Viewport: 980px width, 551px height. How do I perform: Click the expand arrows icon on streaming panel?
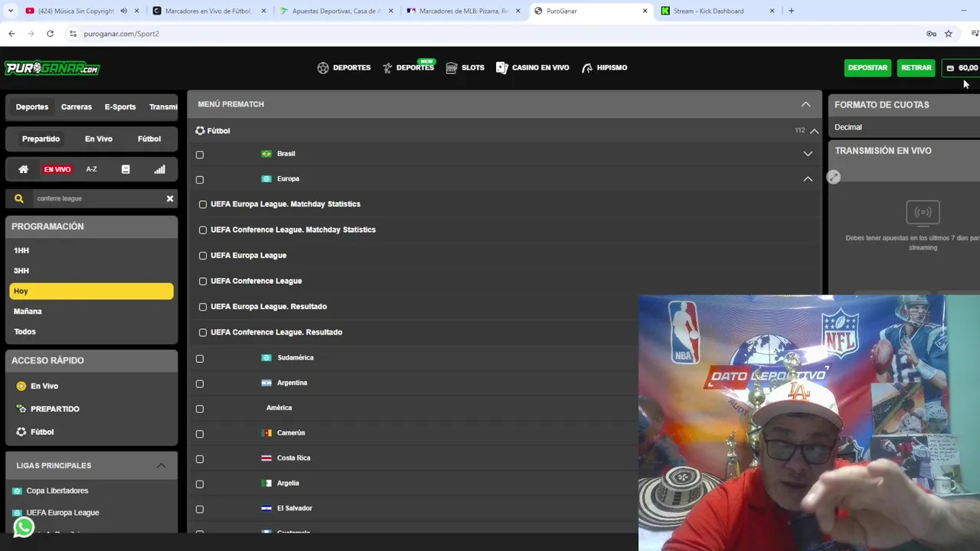(x=834, y=177)
